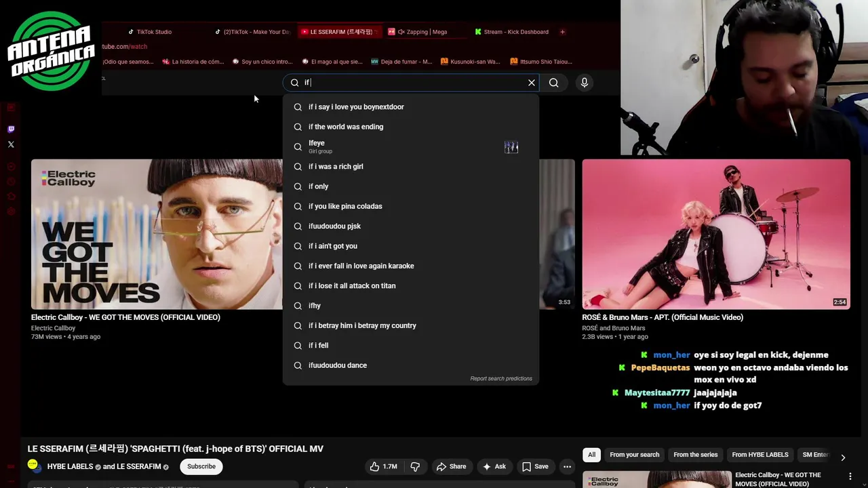Select 'From the series' filter chip
This screenshot has width=868, height=488.
[696, 455]
